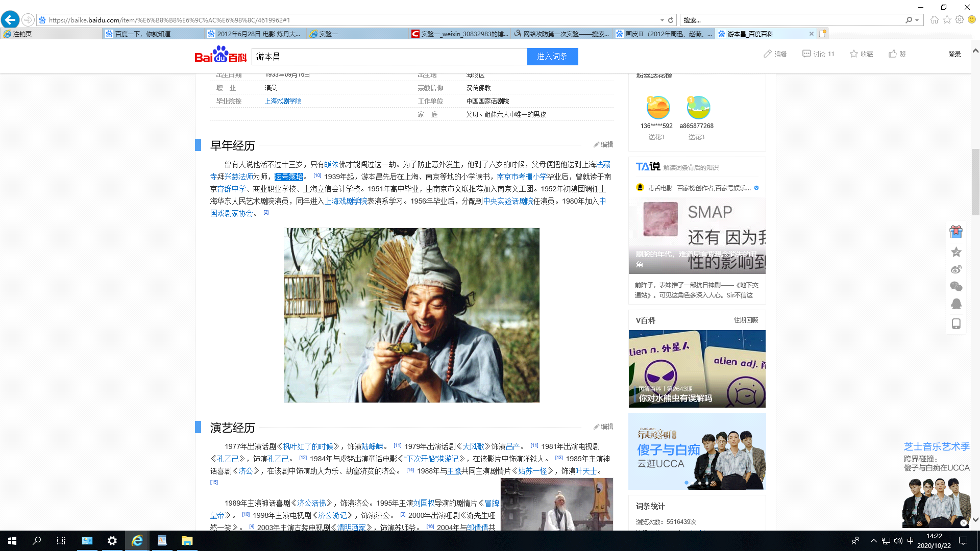The height and width of the screenshot is (551, 980).
Task: Show hidden system tray icons
Action: click(873, 541)
